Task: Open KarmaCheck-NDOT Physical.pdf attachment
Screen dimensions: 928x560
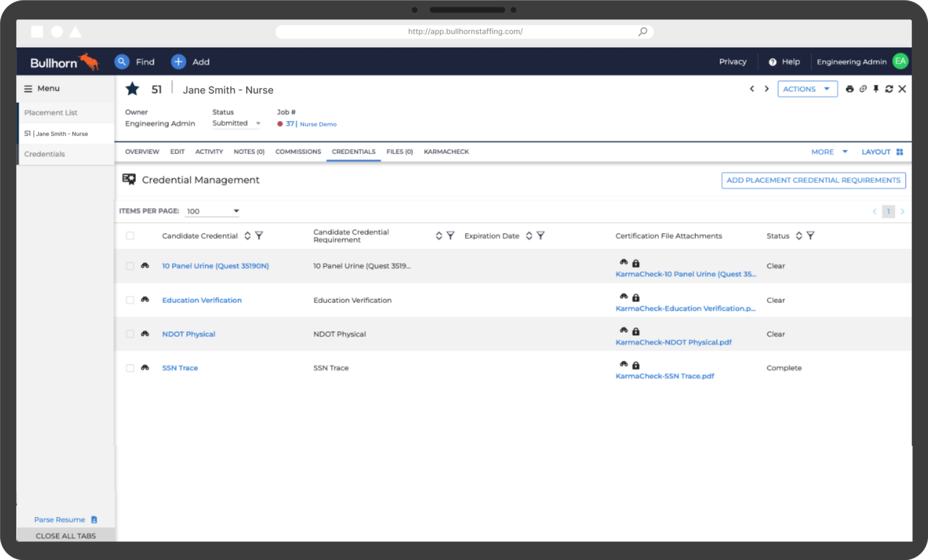Action: coord(673,342)
